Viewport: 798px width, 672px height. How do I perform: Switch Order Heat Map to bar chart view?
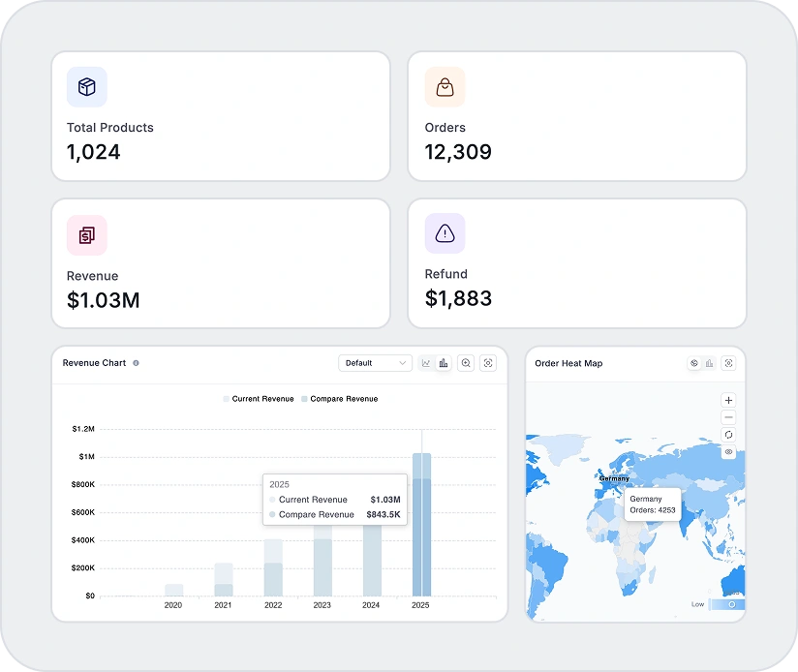(x=709, y=363)
